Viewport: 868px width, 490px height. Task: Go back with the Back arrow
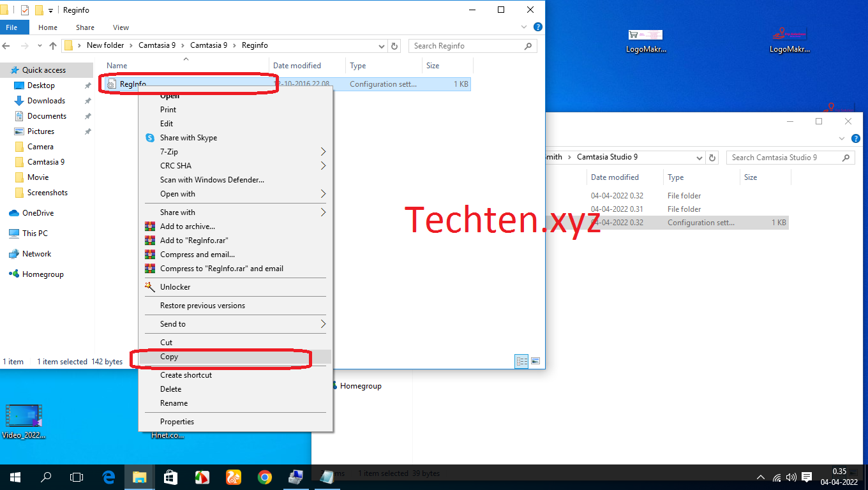[7, 46]
